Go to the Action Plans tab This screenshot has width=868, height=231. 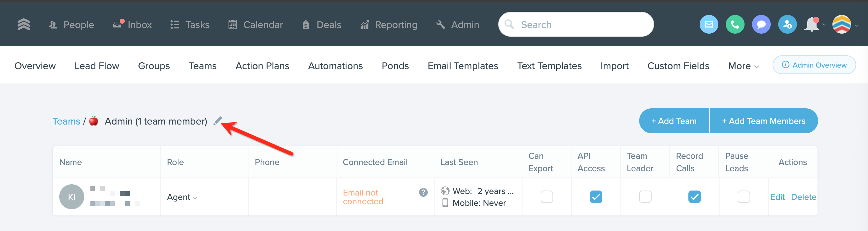point(262,66)
